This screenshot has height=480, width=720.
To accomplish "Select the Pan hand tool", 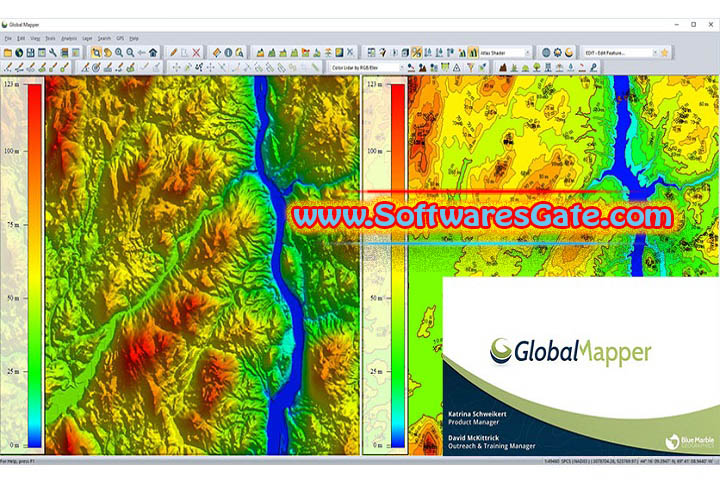I will pyautogui.click(x=107, y=53).
